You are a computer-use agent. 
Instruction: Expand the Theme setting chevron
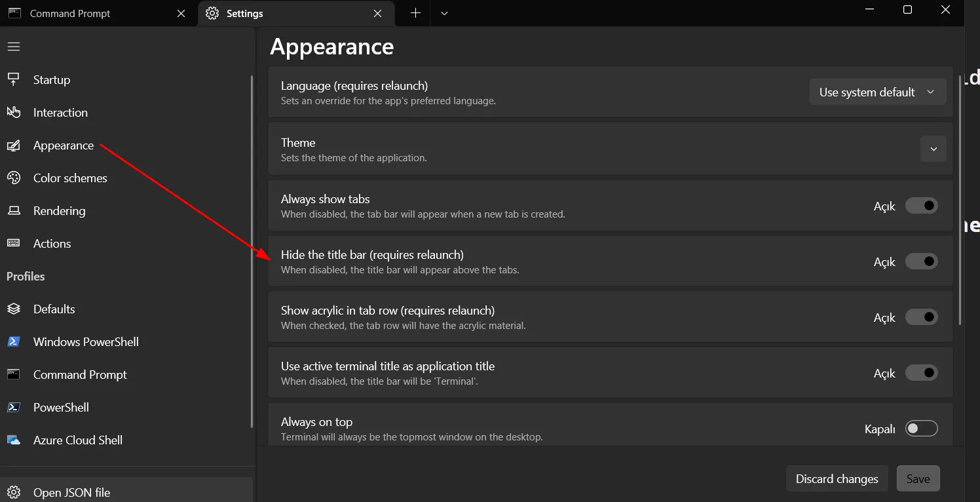[x=933, y=149]
